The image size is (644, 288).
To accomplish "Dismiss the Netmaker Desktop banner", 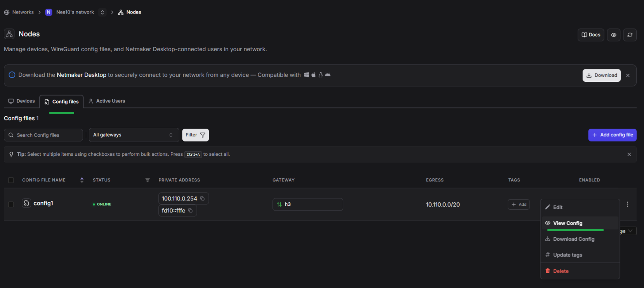I will pos(628,76).
